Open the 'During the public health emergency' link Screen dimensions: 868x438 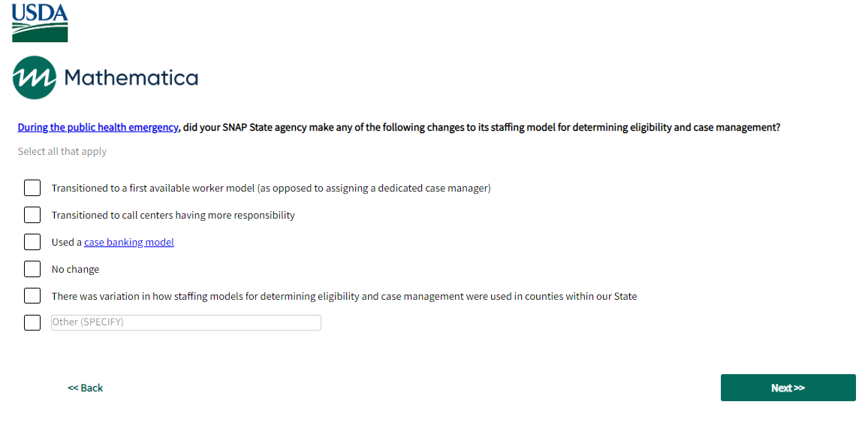click(98, 128)
